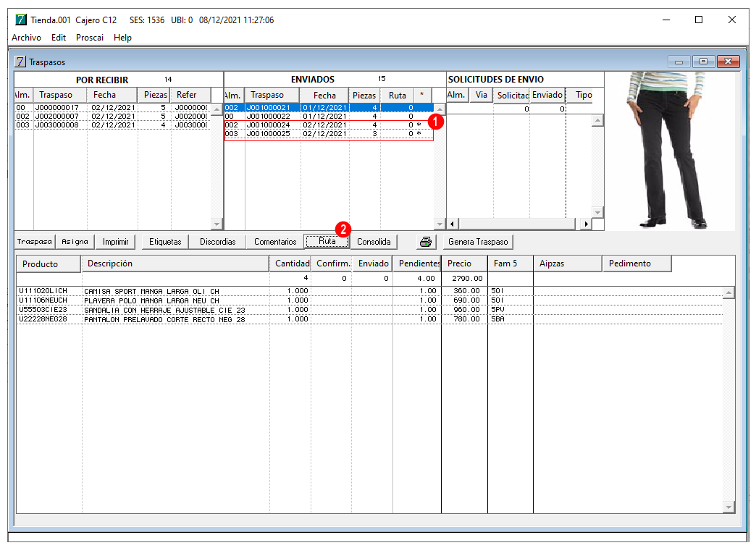756x548 pixels.
Task: Click the up arrow of product list scrollbar
Action: [728, 292]
